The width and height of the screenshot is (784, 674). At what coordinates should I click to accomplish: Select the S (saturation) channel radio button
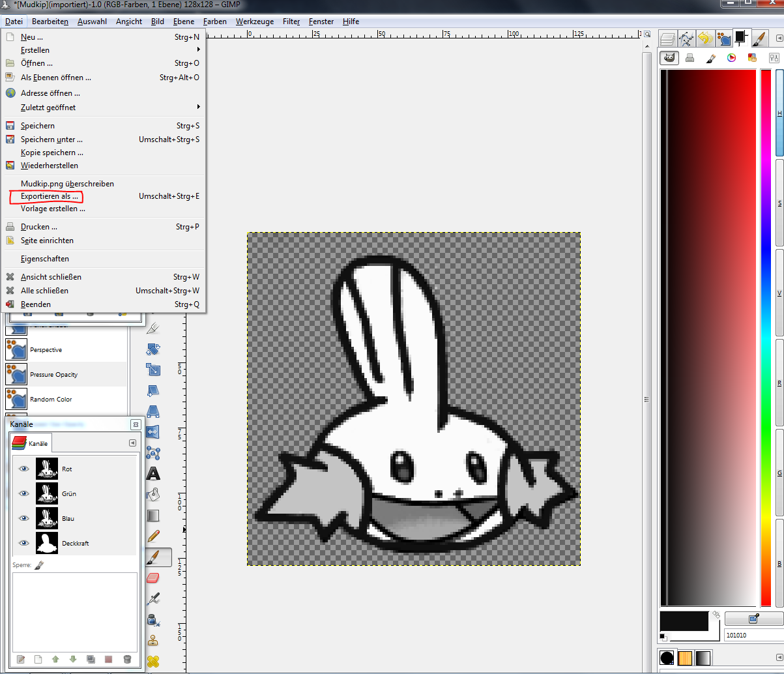pyautogui.click(x=780, y=203)
